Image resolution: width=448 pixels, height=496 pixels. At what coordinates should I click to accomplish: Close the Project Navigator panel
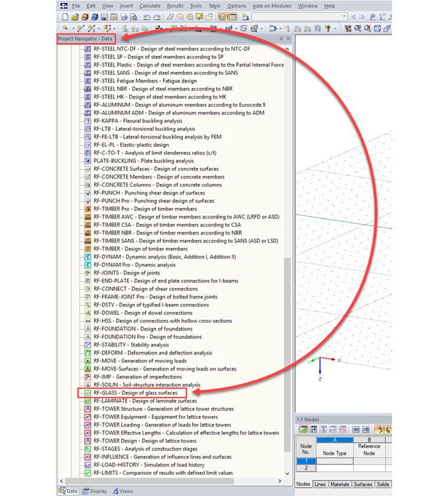[288, 38]
